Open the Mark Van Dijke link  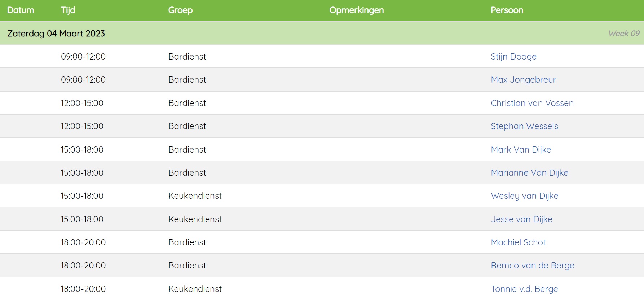click(521, 150)
